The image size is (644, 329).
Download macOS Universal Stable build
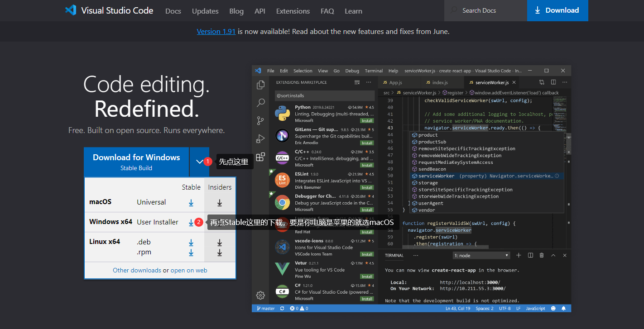(191, 203)
